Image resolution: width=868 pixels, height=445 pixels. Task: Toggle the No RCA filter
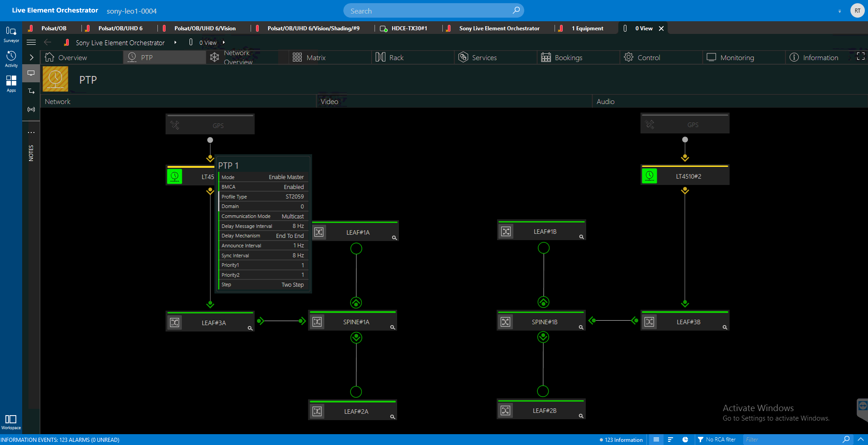pyautogui.click(x=716, y=440)
